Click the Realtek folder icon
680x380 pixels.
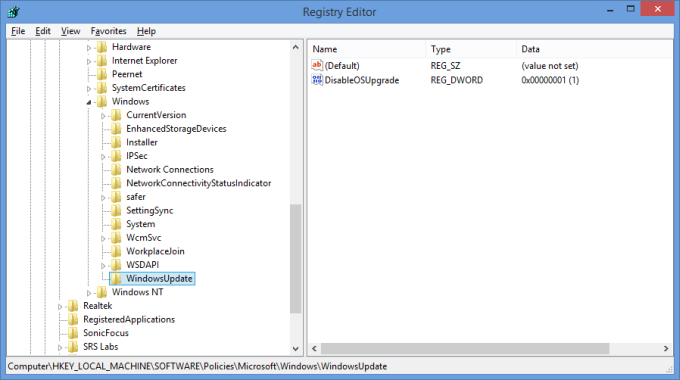click(73, 306)
